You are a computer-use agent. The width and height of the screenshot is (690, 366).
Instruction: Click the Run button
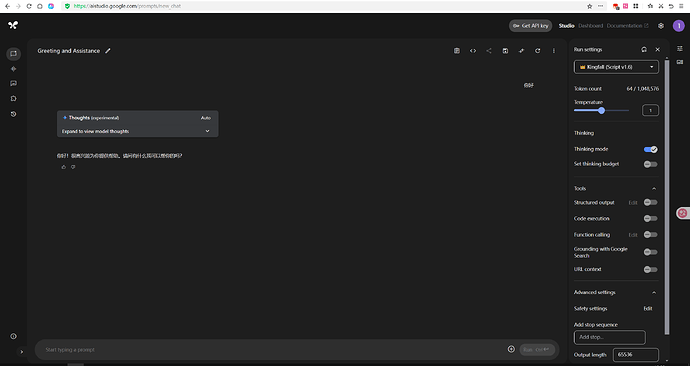(537, 349)
